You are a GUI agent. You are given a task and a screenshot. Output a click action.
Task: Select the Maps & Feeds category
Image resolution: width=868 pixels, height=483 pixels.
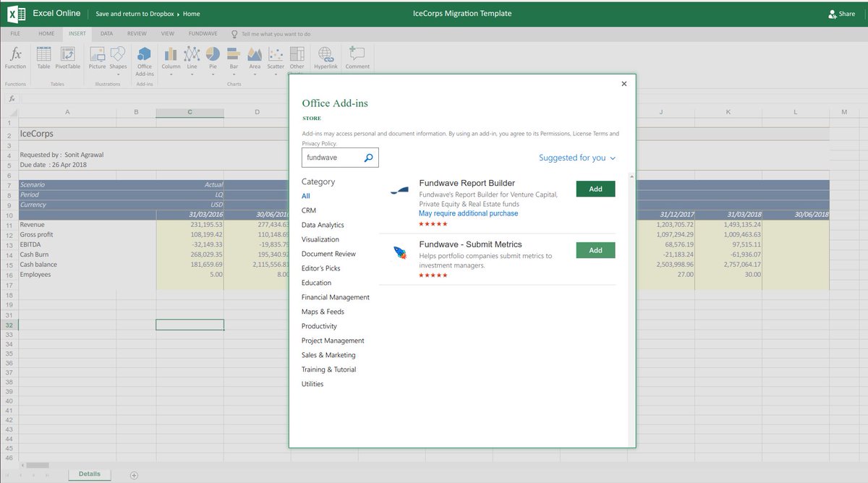click(x=323, y=312)
